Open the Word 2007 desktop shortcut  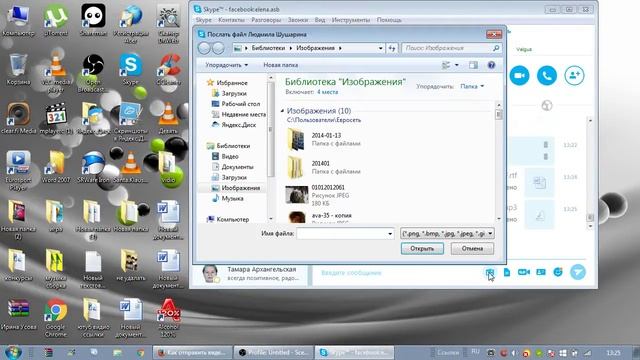(56, 167)
